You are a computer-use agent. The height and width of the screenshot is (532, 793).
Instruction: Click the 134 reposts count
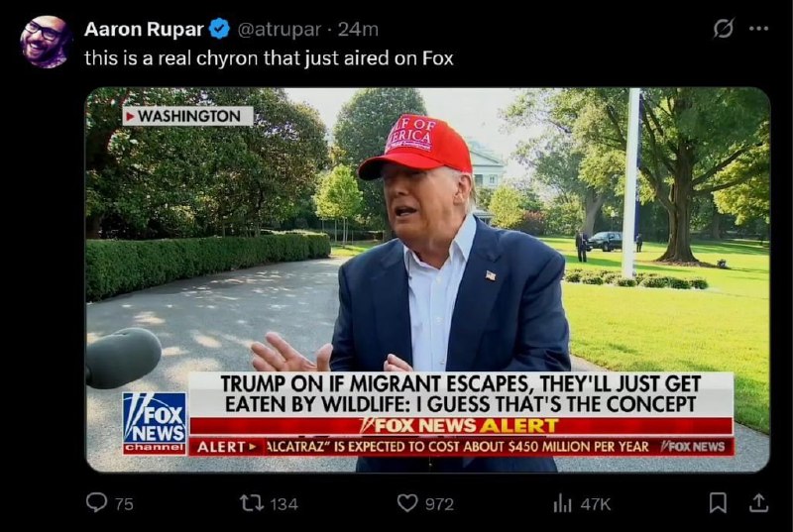283,504
